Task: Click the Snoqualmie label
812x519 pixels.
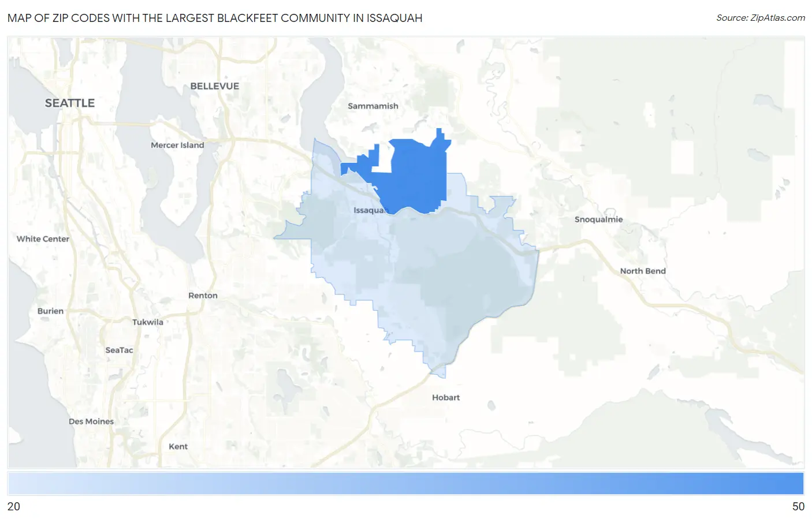Action: pyautogui.click(x=598, y=219)
